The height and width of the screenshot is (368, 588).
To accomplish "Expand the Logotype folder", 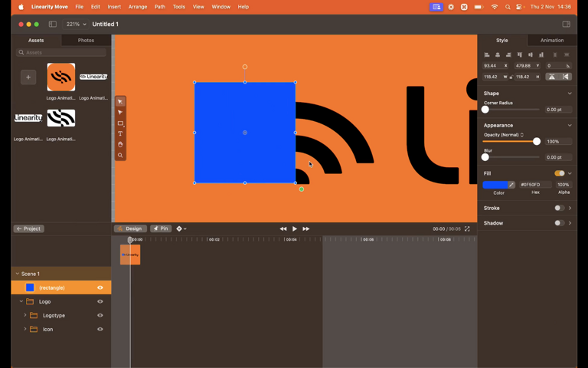I will 25,315.
